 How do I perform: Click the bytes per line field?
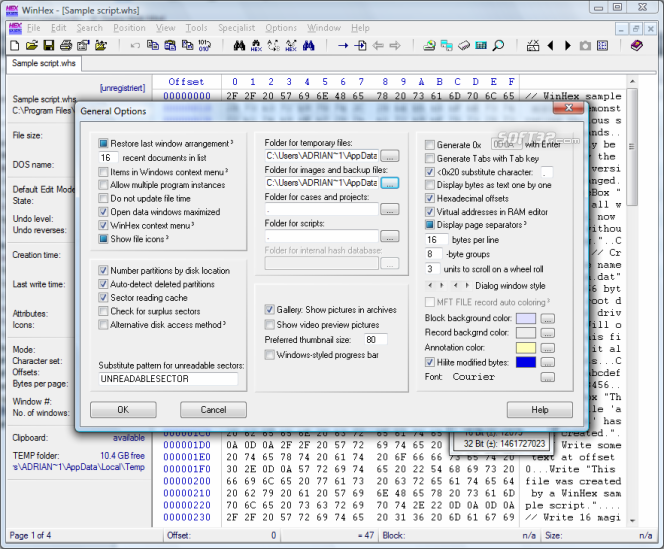436,240
